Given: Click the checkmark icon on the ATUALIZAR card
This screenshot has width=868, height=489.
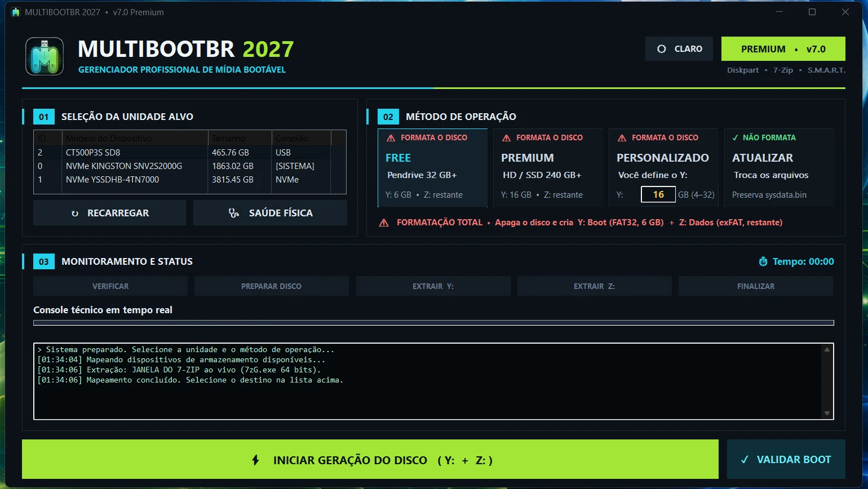Looking at the screenshot, I should 735,138.
